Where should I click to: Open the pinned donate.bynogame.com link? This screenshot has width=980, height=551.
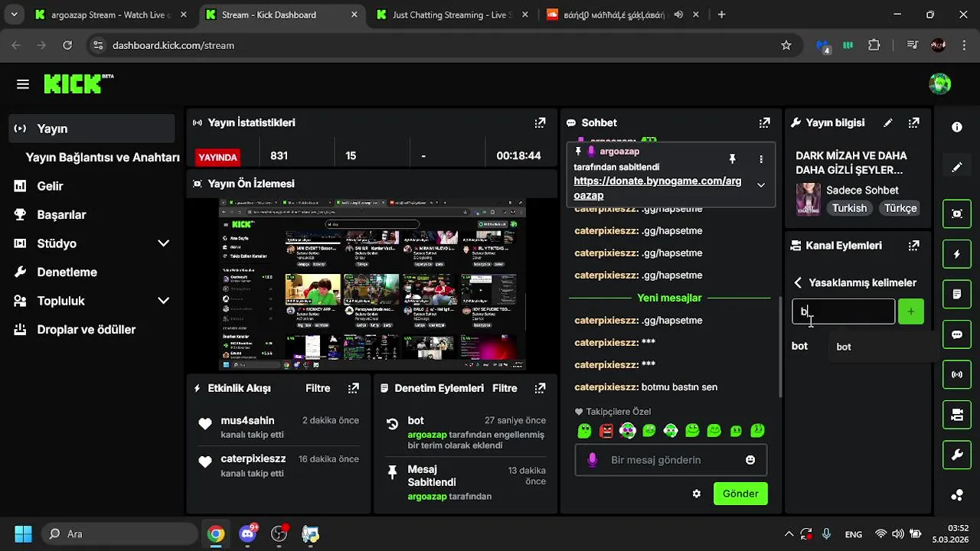pyautogui.click(x=658, y=188)
